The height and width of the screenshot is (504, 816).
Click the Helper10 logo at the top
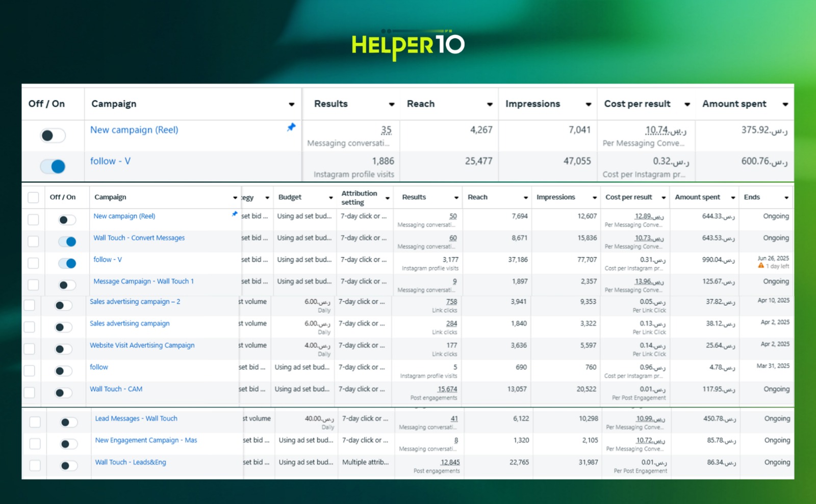tap(407, 46)
